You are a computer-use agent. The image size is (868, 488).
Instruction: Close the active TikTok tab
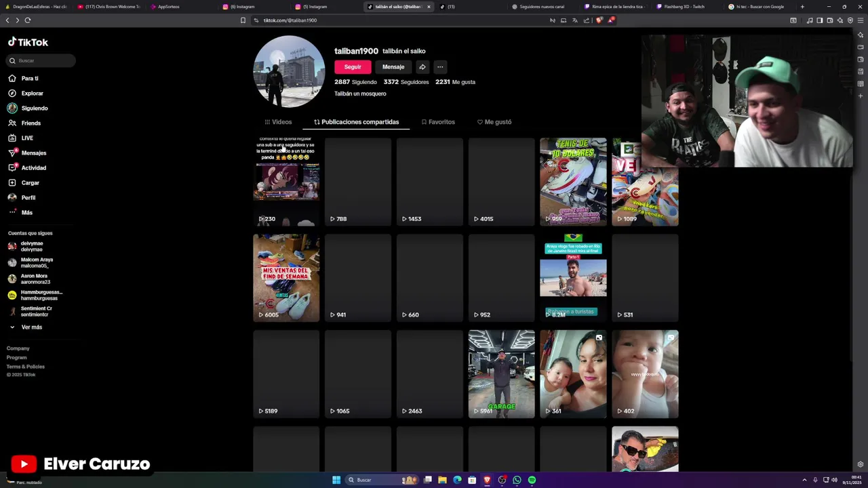(429, 7)
